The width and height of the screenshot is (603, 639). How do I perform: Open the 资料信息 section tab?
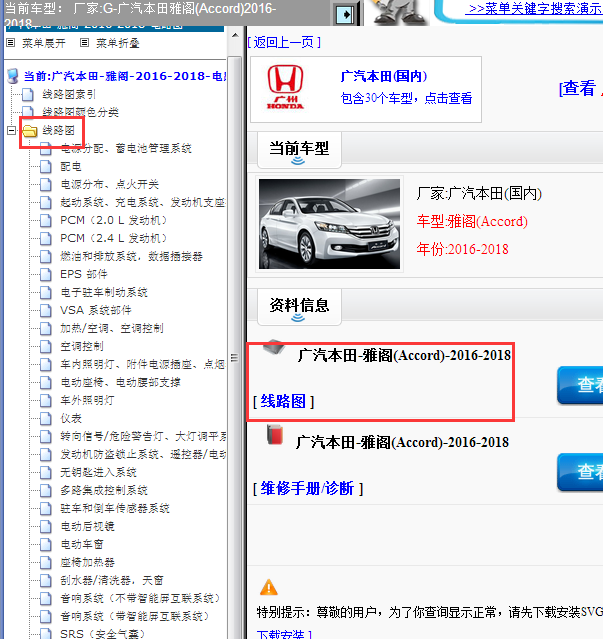(299, 304)
